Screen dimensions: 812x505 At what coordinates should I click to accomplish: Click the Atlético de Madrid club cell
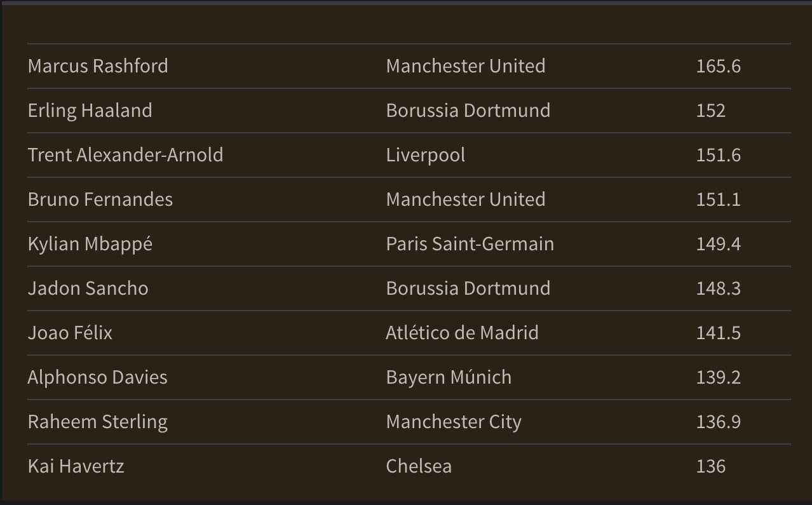coord(463,333)
